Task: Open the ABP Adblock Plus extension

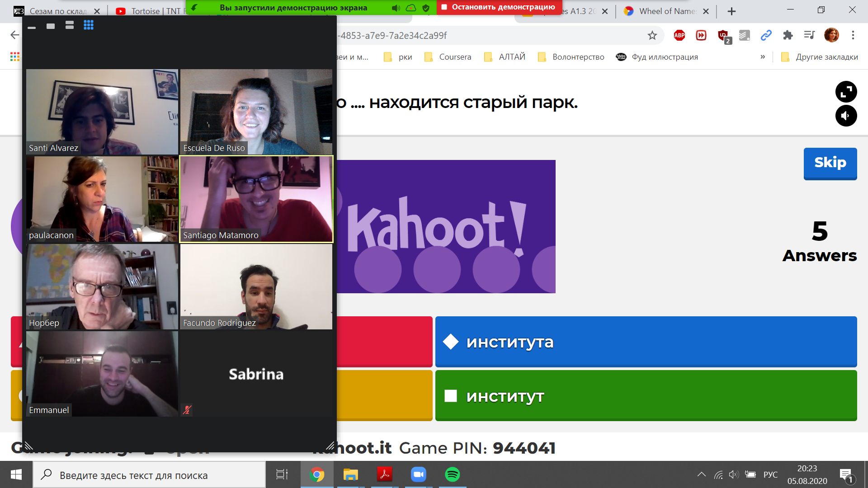Action: [679, 35]
